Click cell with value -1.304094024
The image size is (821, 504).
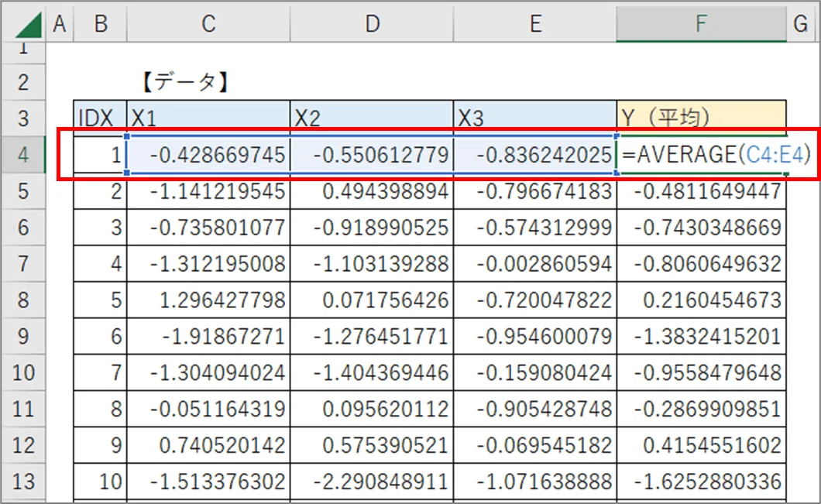pyautogui.click(x=208, y=372)
